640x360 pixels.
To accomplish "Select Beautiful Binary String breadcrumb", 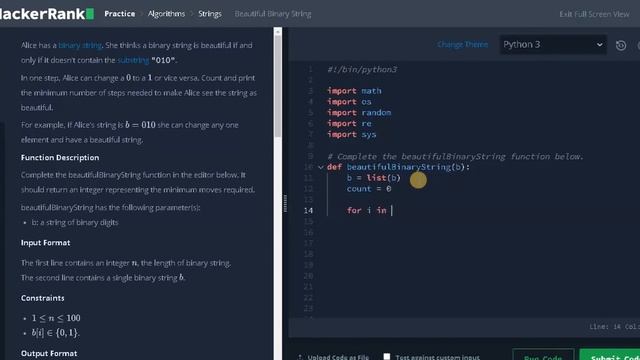I will (x=273, y=14).
